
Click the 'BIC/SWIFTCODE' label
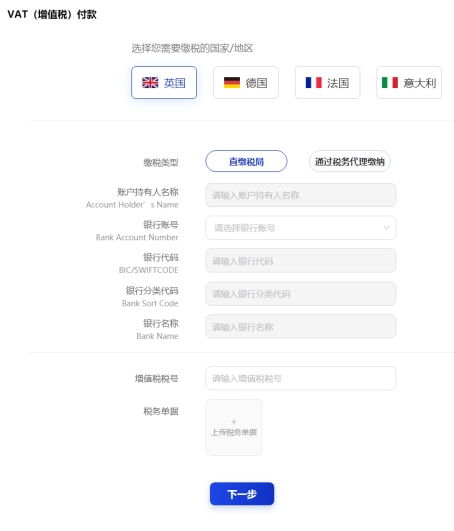pos(148,270)
